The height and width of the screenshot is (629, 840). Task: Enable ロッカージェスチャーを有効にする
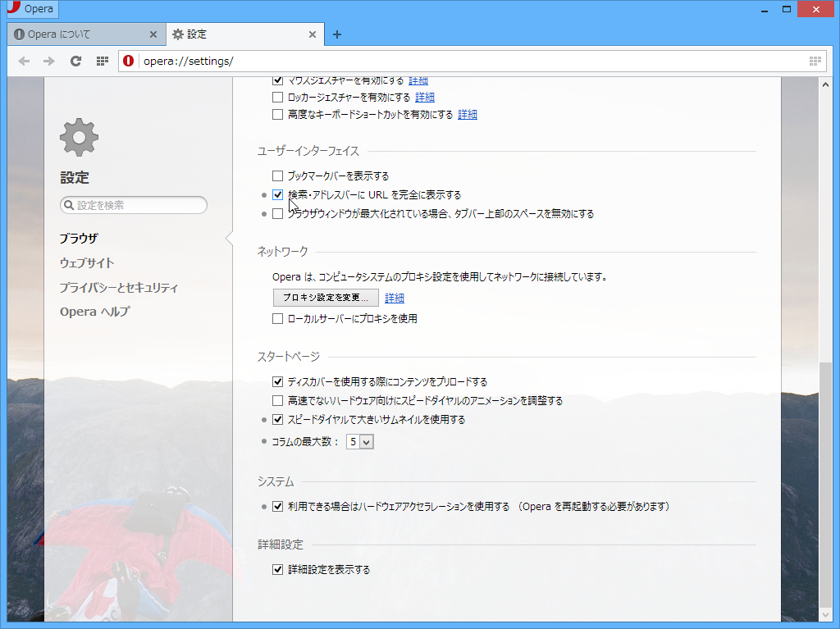277,97
